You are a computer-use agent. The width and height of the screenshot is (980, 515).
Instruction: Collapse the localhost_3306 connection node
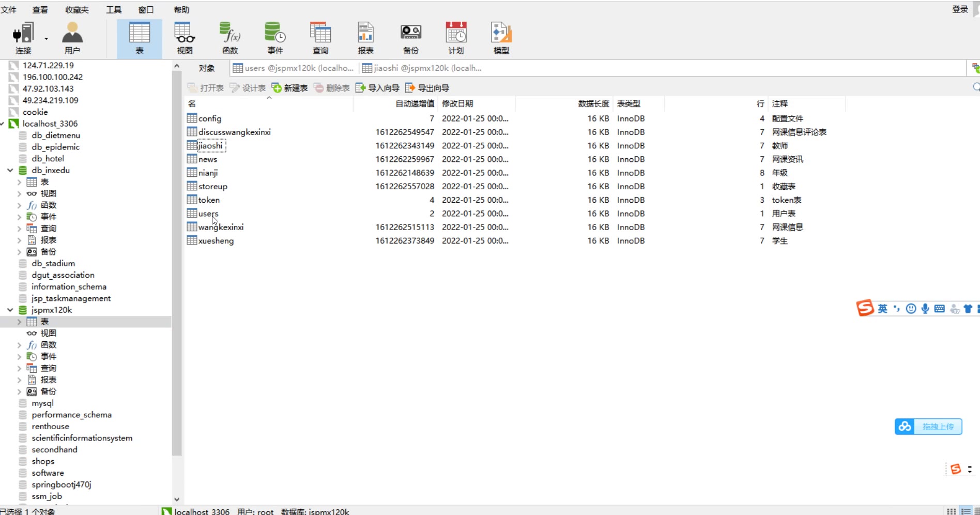pyautogui.click(x=3, y=124)
